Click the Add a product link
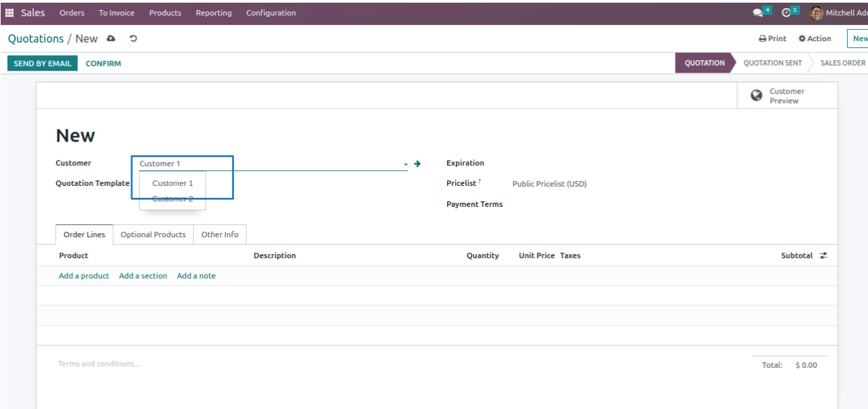 84,276
